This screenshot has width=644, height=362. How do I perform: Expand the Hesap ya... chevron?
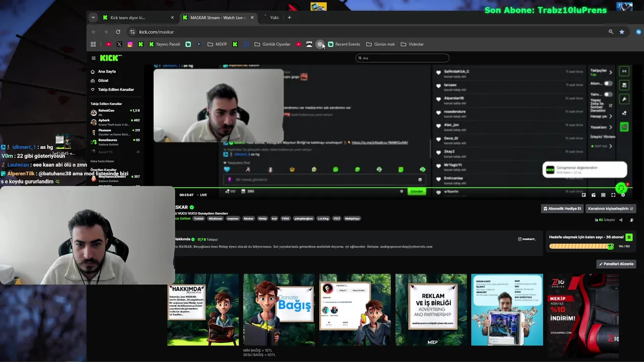point(611,116)
